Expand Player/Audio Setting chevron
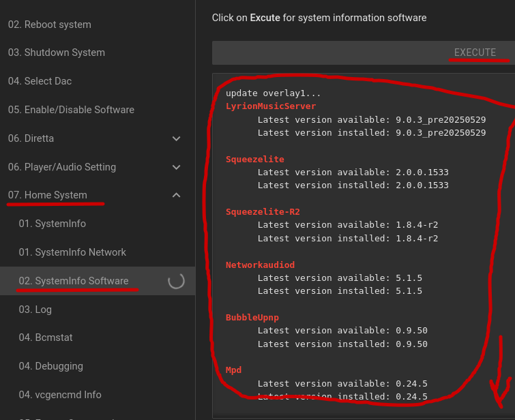 [x=177, y=167]
